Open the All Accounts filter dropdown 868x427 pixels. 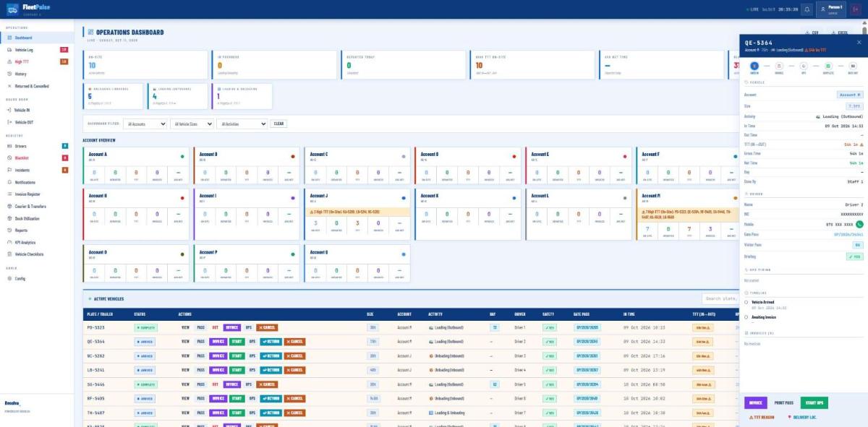pyautogui.click(x=145, y=124)
